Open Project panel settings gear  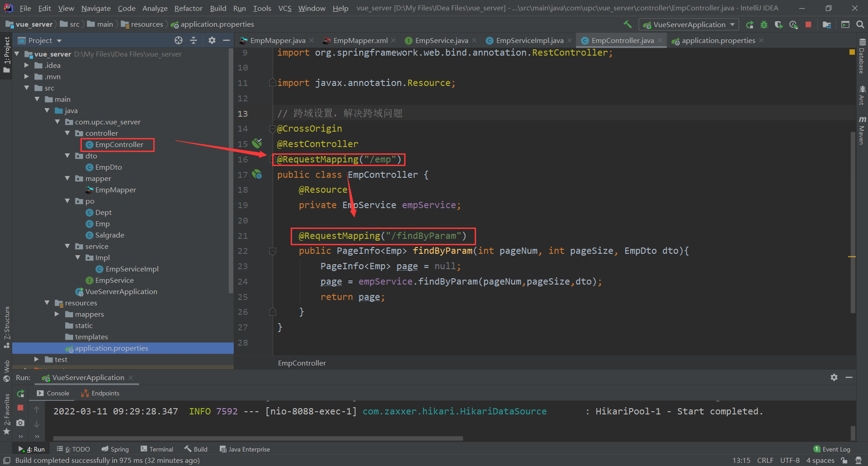212,40
